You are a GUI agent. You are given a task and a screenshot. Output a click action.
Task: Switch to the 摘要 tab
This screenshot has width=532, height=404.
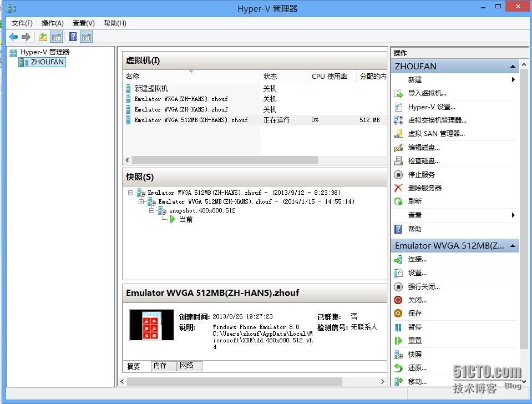coord(136,366)
